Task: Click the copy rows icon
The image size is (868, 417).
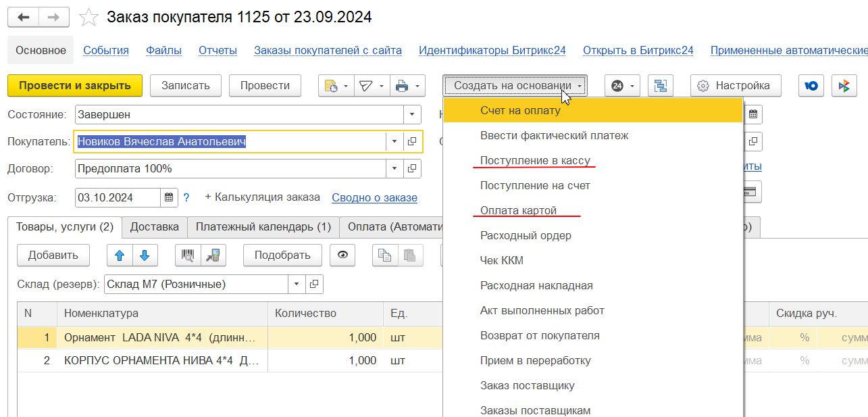Action: click(385, 255)
